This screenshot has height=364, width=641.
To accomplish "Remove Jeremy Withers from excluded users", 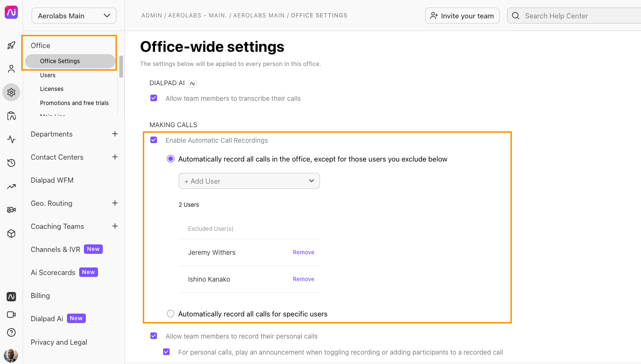I will [x=304, y=252].
